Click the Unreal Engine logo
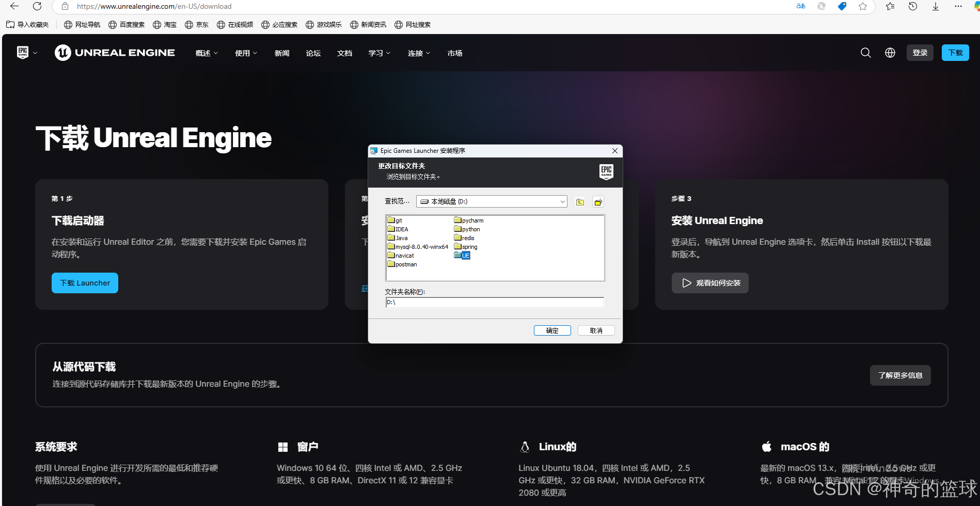Image resolution: width=980 pixels, height=506 pixels. coord(115,53)
